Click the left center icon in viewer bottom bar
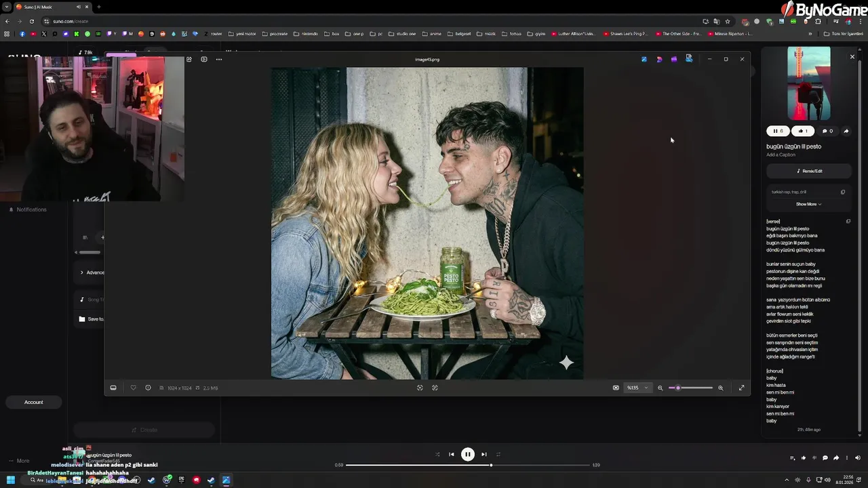The height and width of the screenshot is (488, 868). [x=420, y=388]
